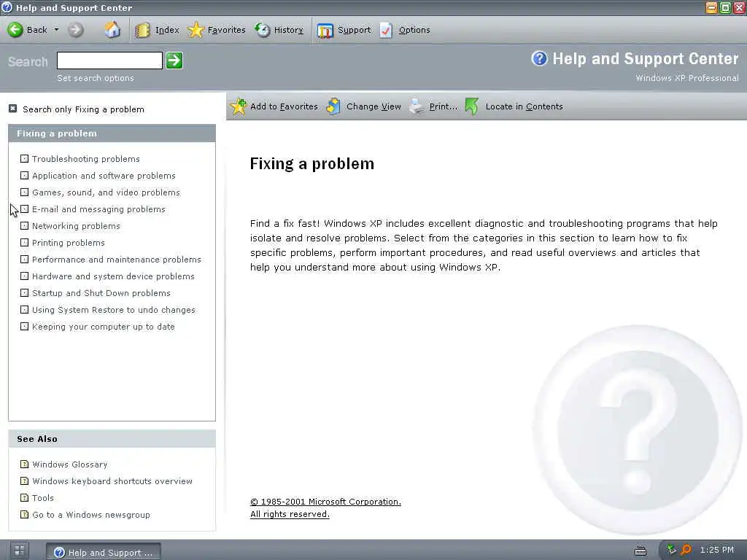Toggle Search only Fixing a problem checkbox

coord(13,109)
